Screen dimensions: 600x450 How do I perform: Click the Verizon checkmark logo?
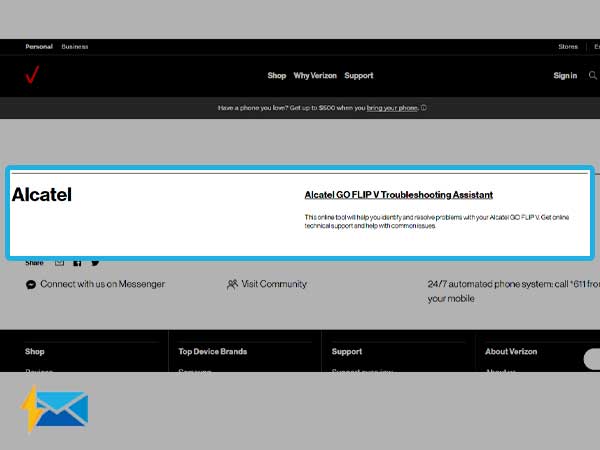pyautogui.click(x=32, y=75)
